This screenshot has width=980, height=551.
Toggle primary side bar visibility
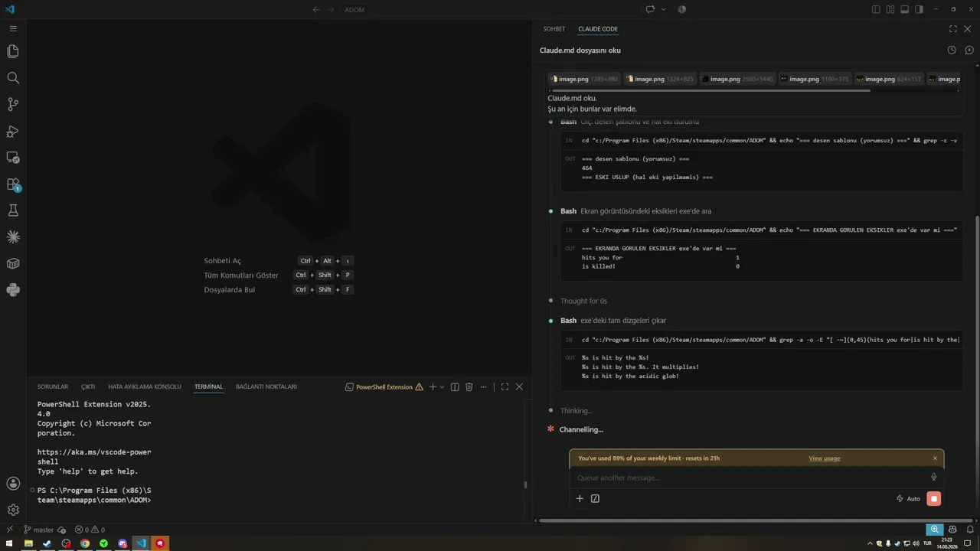(x=876, y=9)
